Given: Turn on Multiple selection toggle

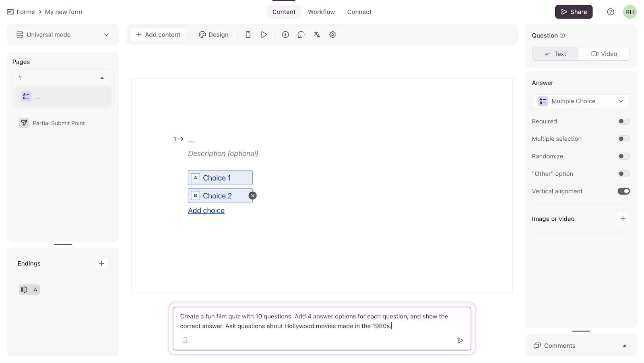Looking at the screenshot, I should (623, 139).
